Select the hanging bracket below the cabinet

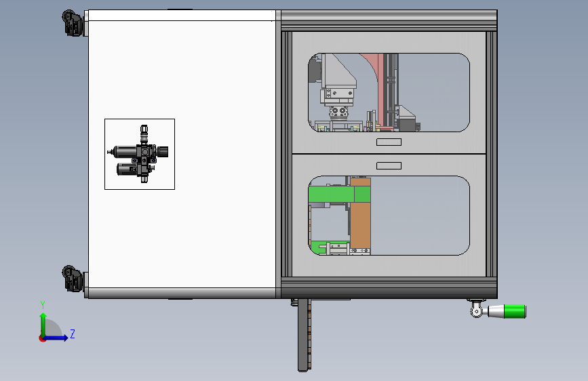304,336
